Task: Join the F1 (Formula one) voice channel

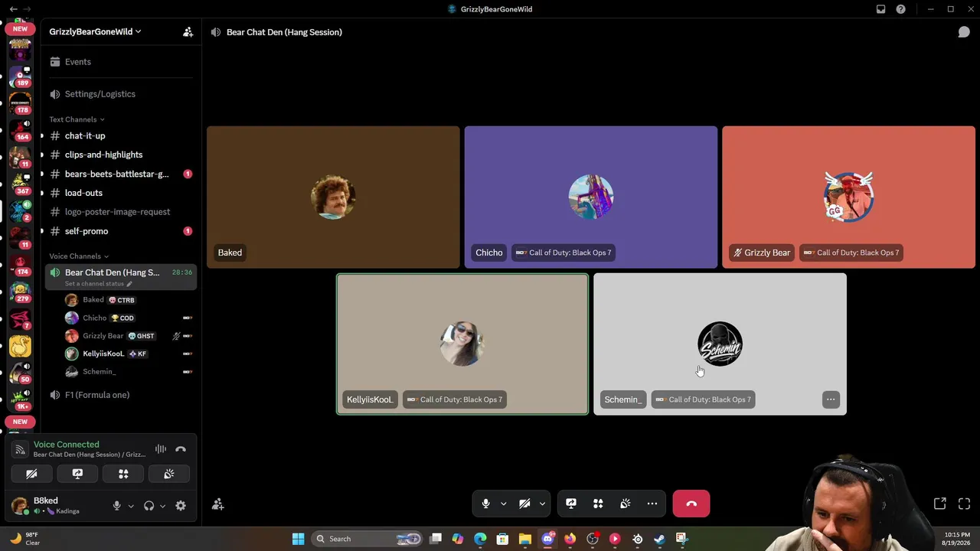Action: tap(121, 395)
